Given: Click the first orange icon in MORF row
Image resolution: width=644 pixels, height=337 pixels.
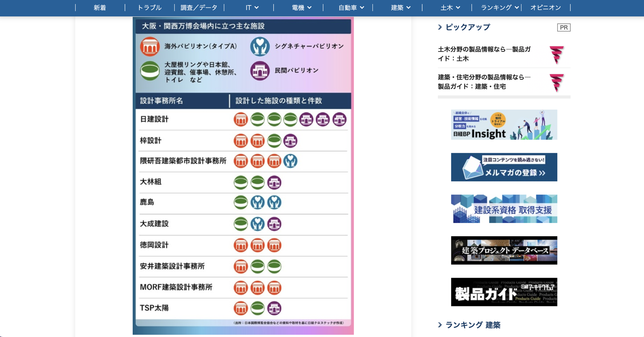Looking at the screenshot, I should (241, 288).
